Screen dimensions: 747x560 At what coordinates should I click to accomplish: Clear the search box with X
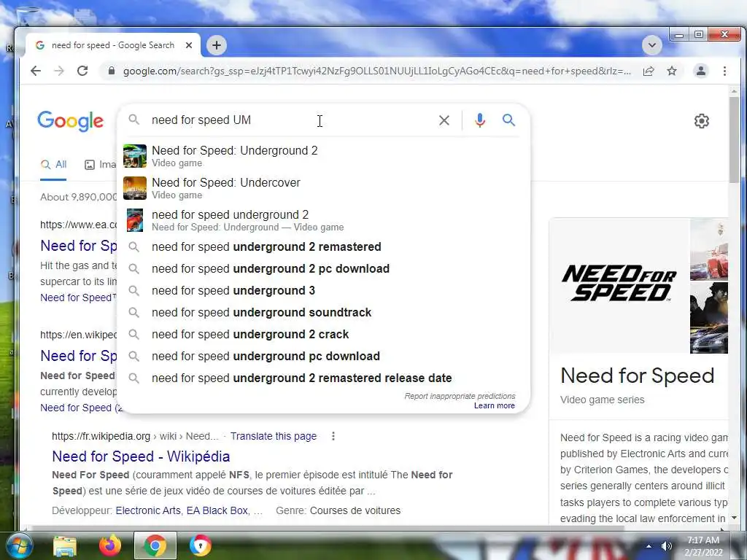[444, 120]
